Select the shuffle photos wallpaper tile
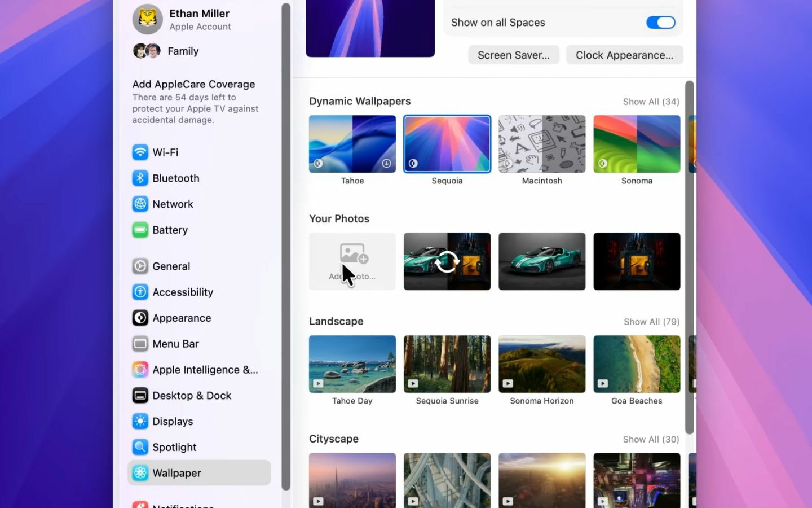 447,261
